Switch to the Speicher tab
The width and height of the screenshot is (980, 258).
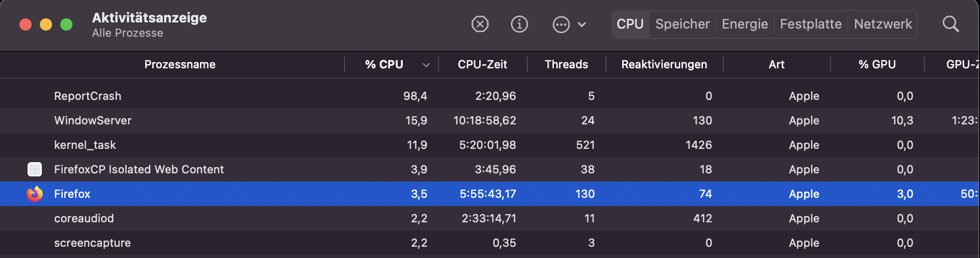682,24
